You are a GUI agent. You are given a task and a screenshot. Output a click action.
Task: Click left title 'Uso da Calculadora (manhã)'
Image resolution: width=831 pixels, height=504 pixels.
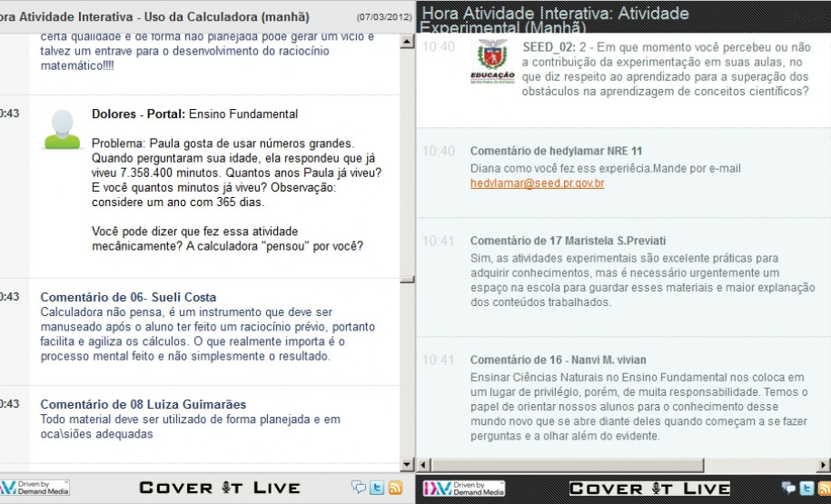(x=227, y=17)
